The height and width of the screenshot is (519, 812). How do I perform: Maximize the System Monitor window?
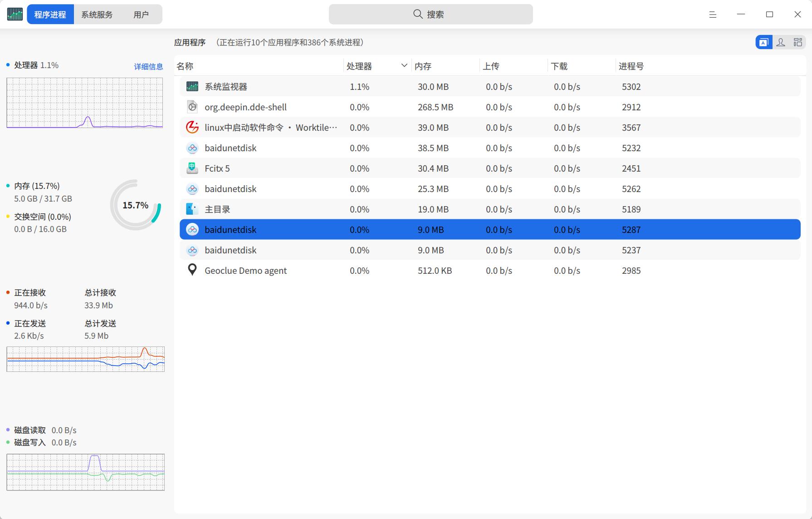[769, 15]
